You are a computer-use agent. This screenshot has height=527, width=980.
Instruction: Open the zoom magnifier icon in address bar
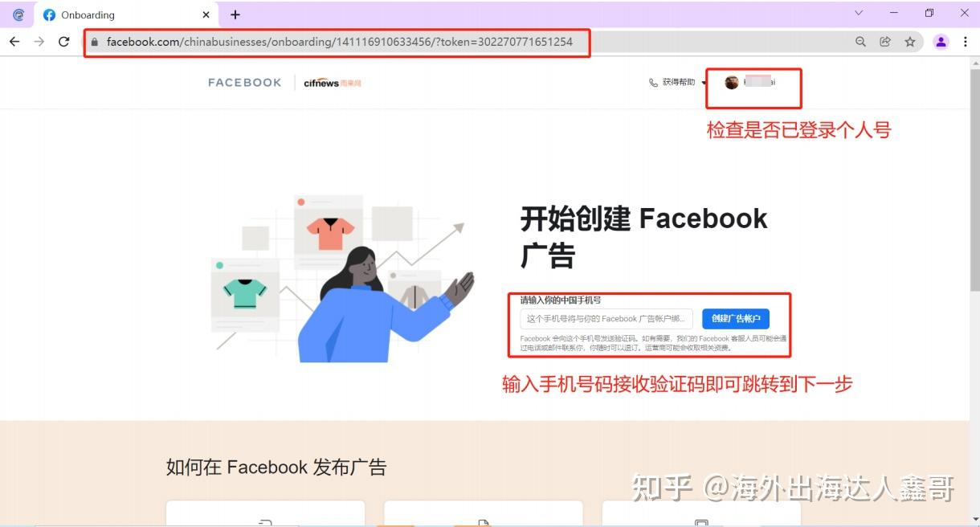click(x=860, y=42)
